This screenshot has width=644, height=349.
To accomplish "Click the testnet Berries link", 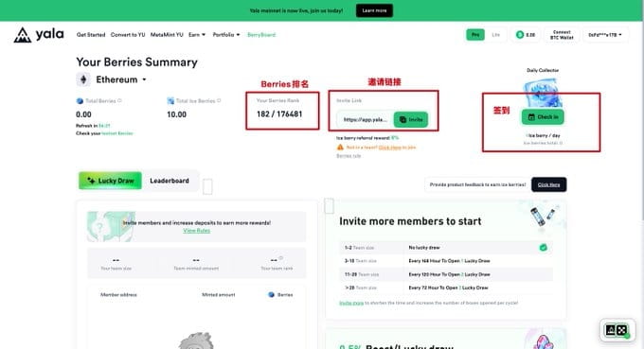I will coord(117,133).
